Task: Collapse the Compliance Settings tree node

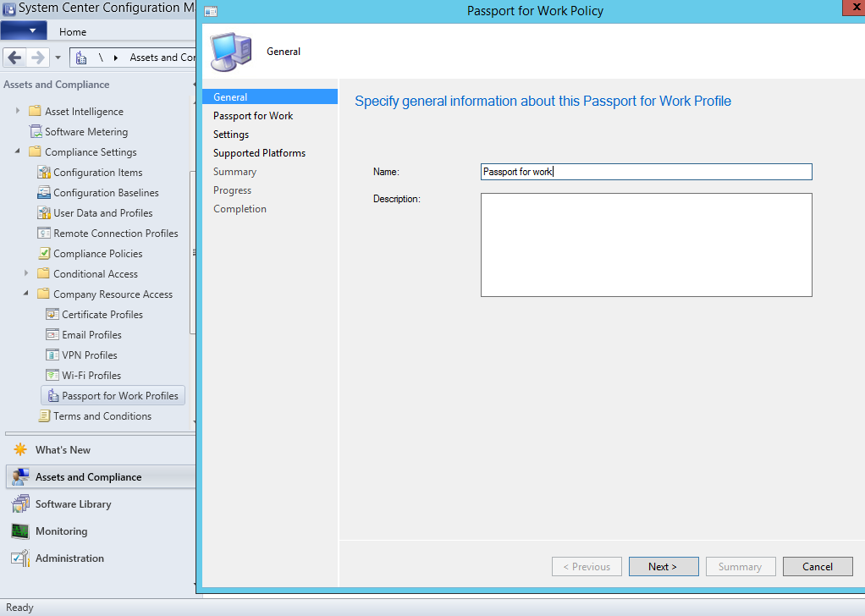Action: 18,151
